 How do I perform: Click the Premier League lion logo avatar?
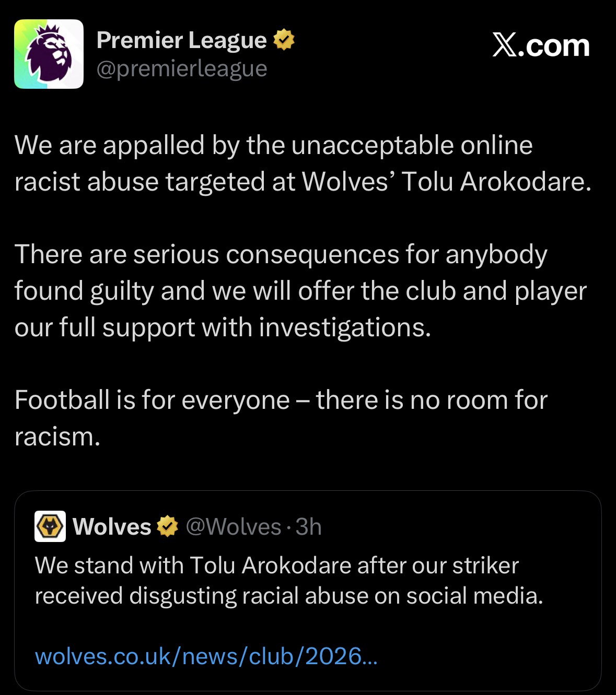pos(49,54)
